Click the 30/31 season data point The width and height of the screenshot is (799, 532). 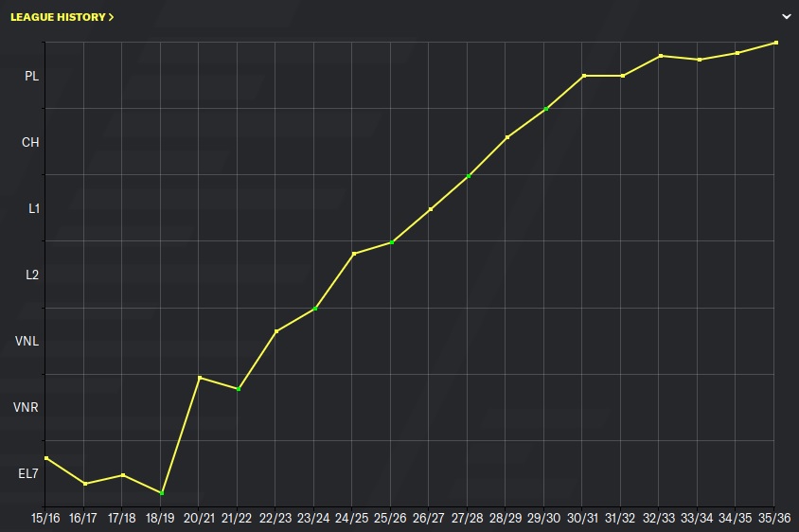(x=584, y=76)
